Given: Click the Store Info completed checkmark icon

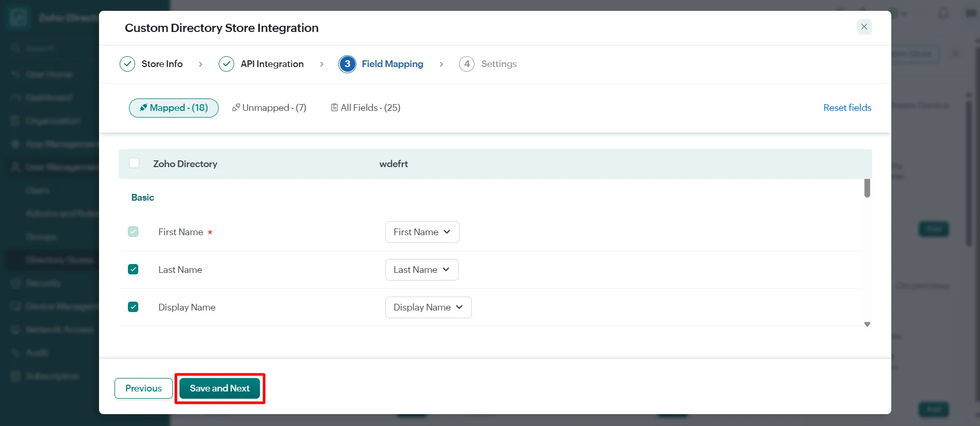Looking at the screenshot, I should point(127,64).
